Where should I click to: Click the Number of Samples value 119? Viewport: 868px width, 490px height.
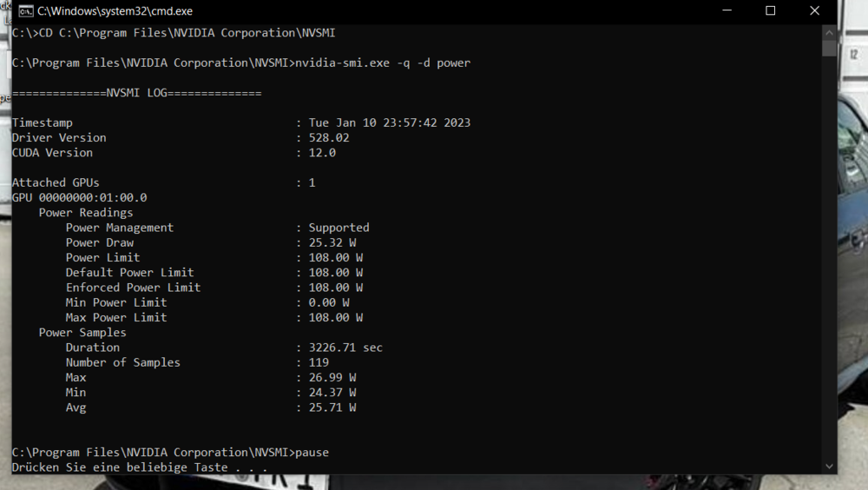coord(319,362)
